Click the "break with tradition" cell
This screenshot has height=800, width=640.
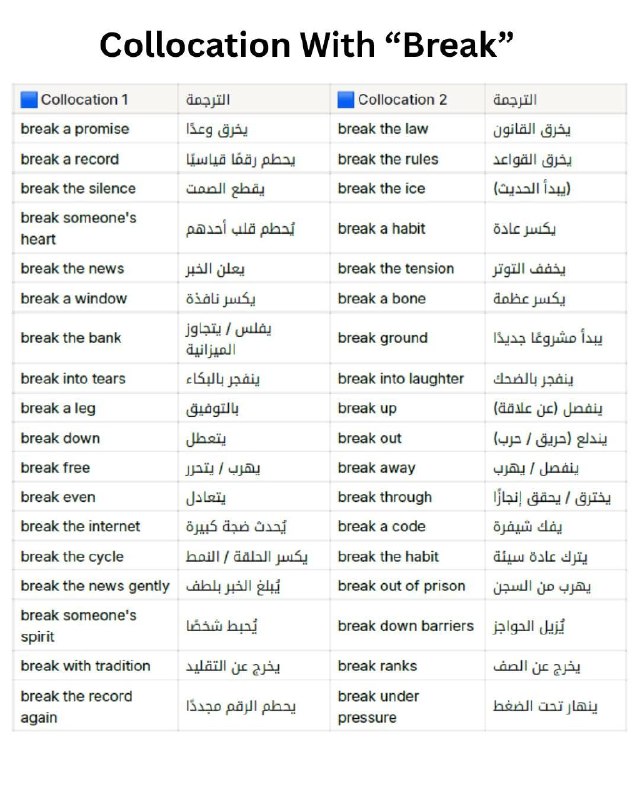tap(95, 666)
